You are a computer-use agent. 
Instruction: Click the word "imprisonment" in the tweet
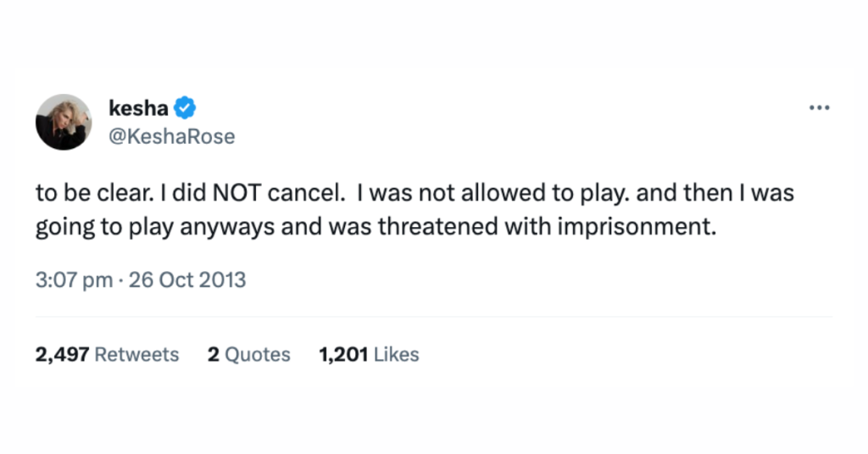[x=644, y=229]
